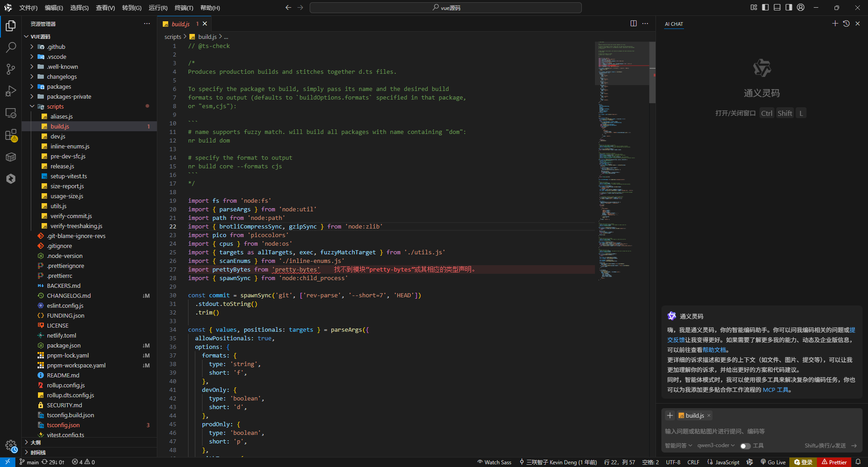Screen dimensions: 868x467
Task: Click the accounts icon in title bar
Action: click(x=801, y=7)
